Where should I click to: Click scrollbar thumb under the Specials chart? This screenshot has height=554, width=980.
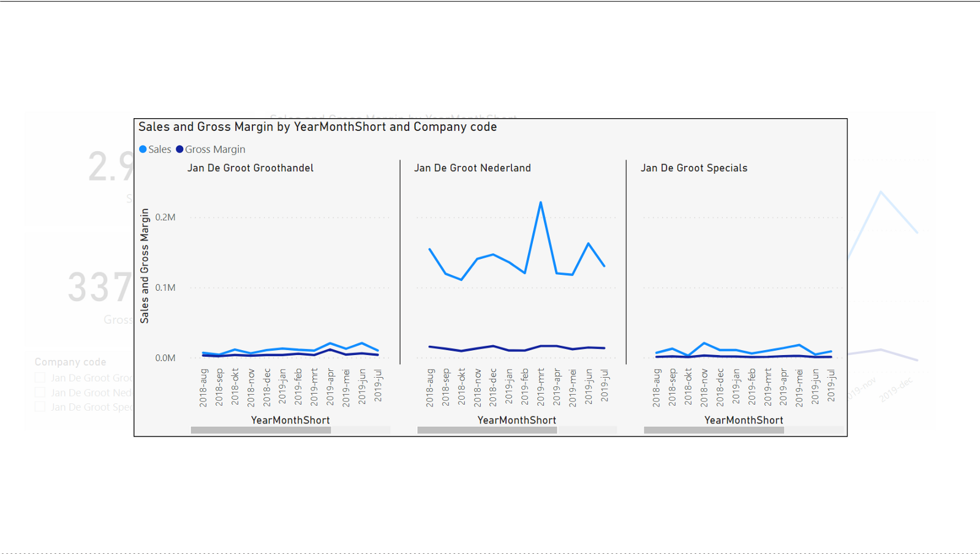[714, 430]
